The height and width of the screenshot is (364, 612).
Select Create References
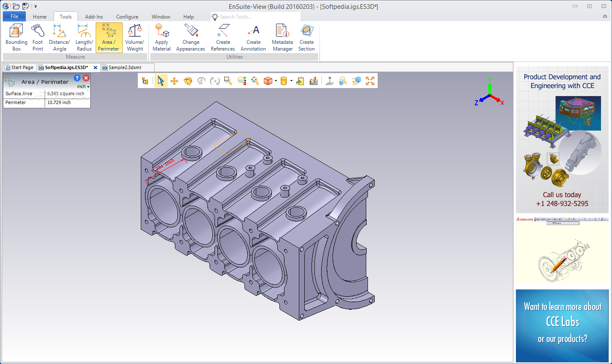pos(223,37)
